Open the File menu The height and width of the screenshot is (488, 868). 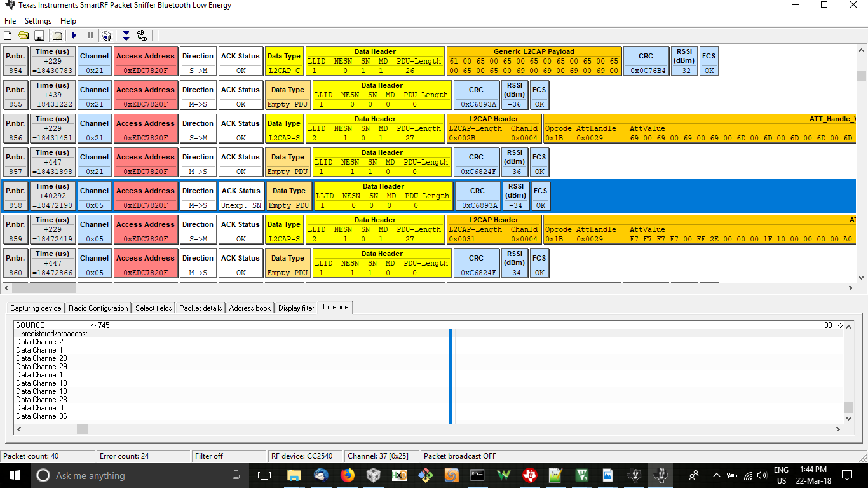pos(10,21)
